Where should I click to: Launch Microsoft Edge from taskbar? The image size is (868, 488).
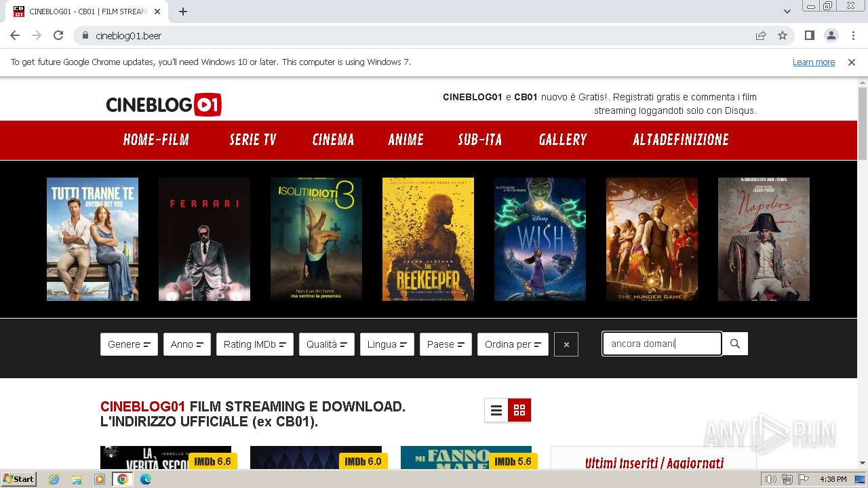pos(146,479)
